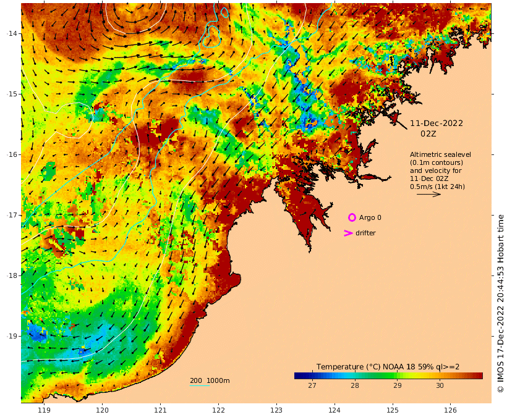Click longitude axis label 126
Viewport: 507px width, 420px height.
450,410
